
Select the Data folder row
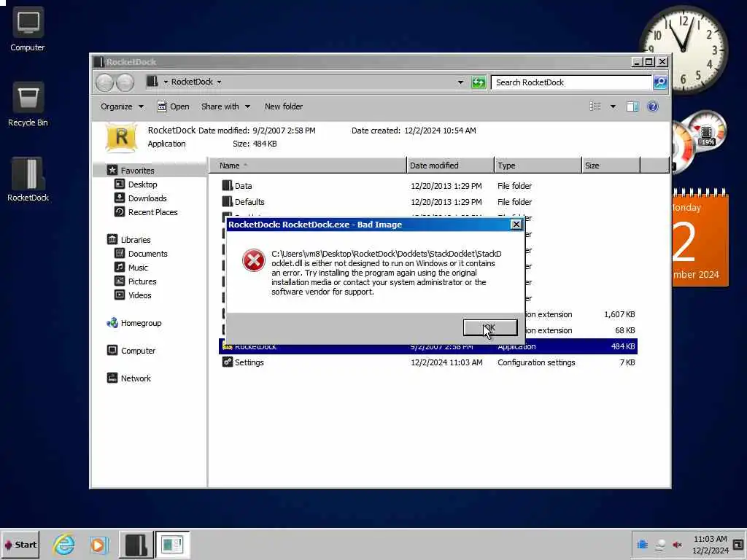pos(427,186)
